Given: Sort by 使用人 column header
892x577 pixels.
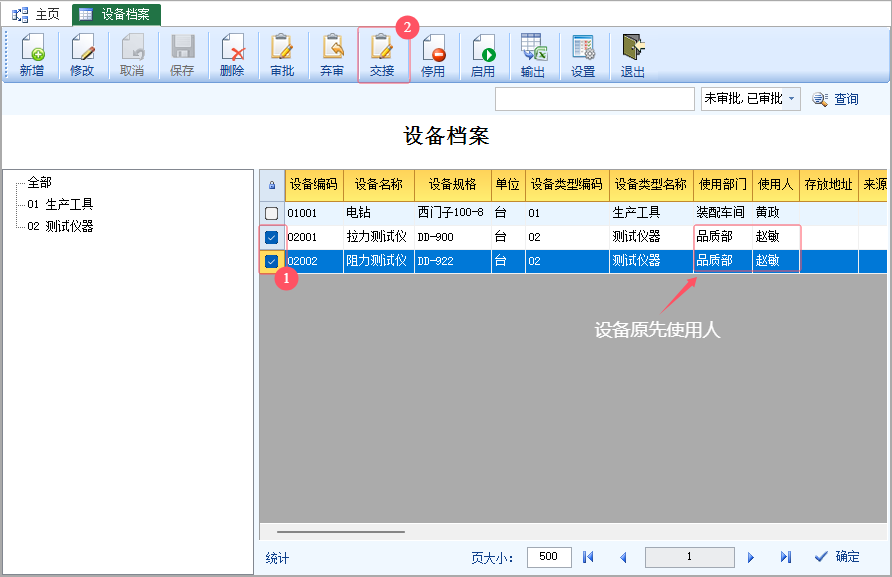Looking at the screenshot, I should 776,185.
